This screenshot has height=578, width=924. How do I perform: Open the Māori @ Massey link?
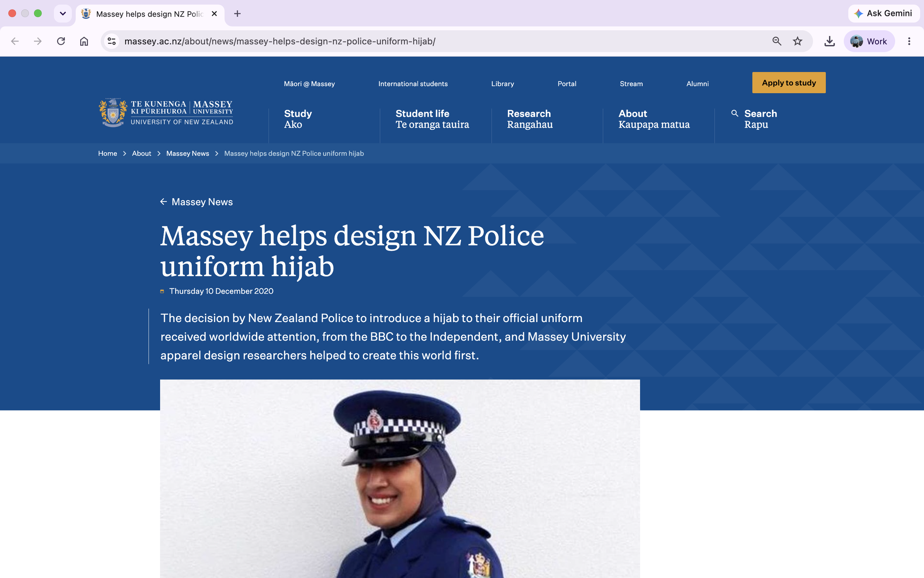coord(309,84)
